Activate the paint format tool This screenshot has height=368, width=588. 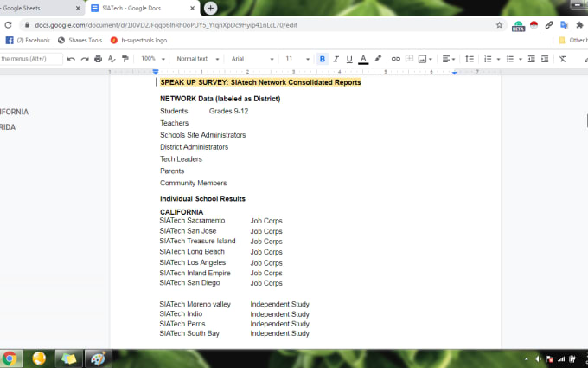tap(125, 59)
